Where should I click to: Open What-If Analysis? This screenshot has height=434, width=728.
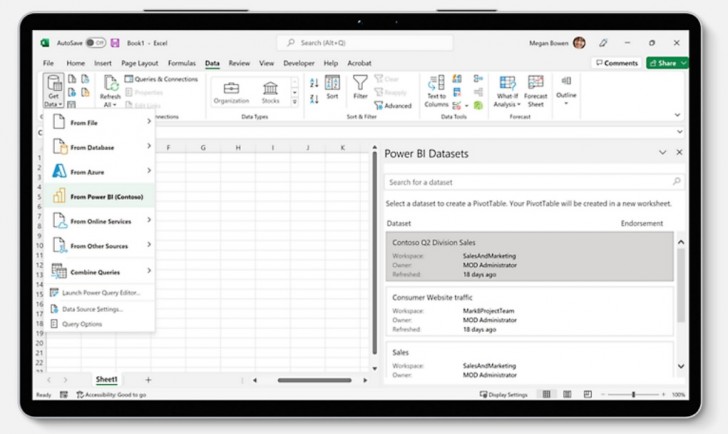[507, 91]
